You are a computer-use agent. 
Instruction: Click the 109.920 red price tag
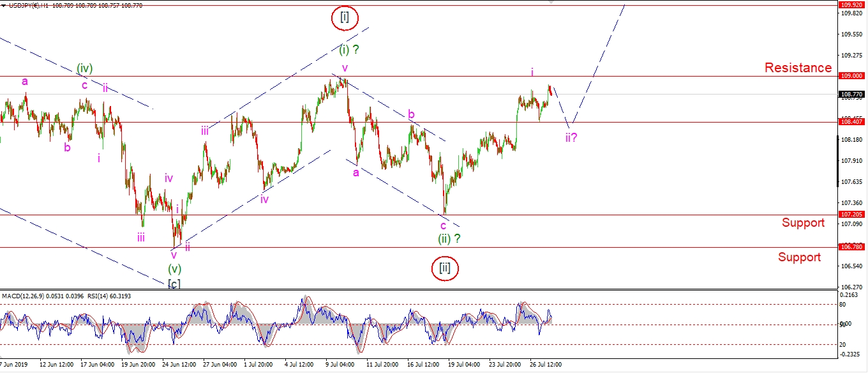click(x=851, y=5)
